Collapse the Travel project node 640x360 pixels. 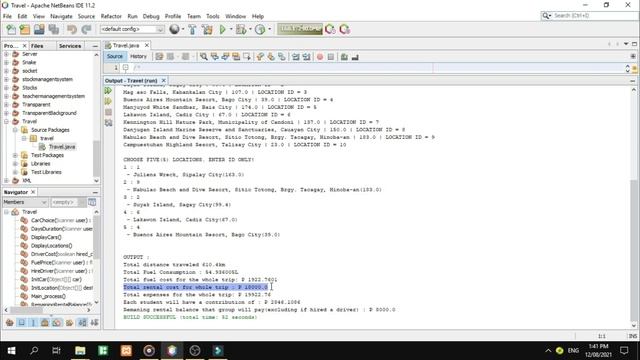click(x=7, y=122)
